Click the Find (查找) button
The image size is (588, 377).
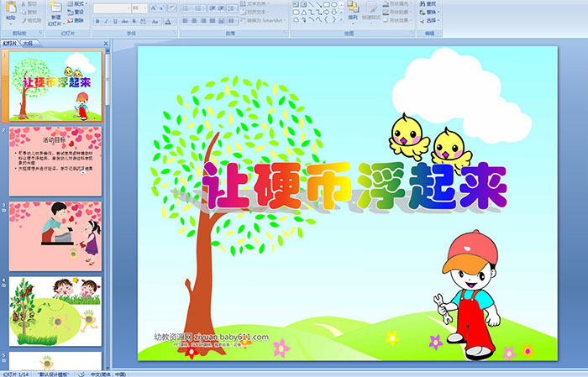point(428,3)
